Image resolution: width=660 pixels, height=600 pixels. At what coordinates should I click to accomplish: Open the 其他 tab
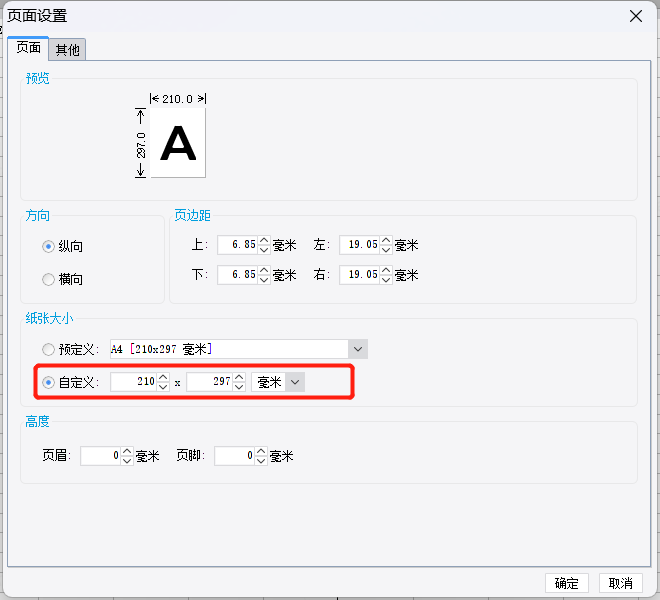tap(67, 50)
